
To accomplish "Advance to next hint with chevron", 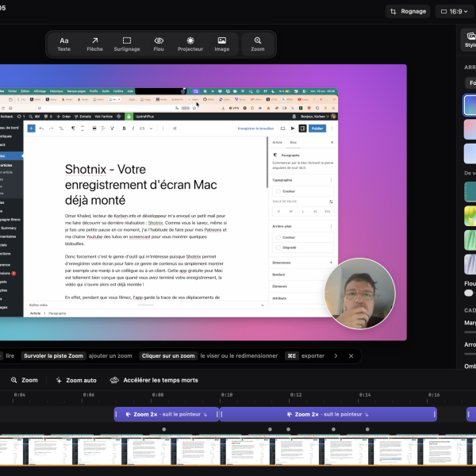I will (x=336, y=355).
